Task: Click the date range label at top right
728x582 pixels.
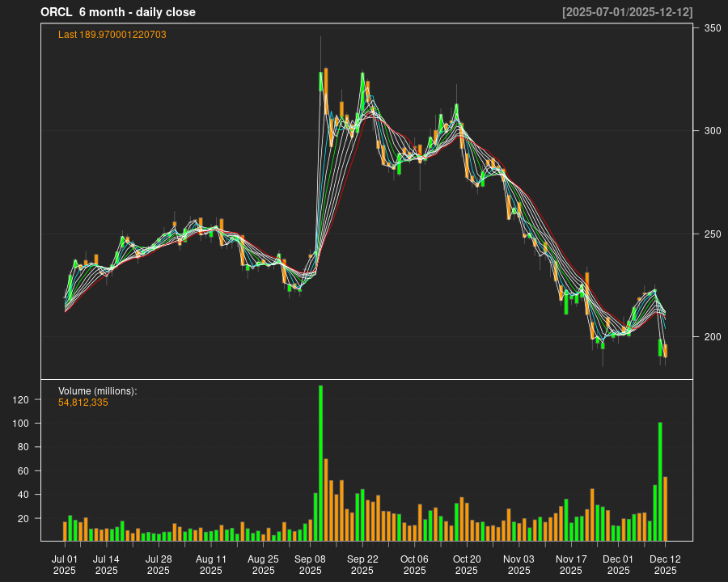Action: [627, 12]
